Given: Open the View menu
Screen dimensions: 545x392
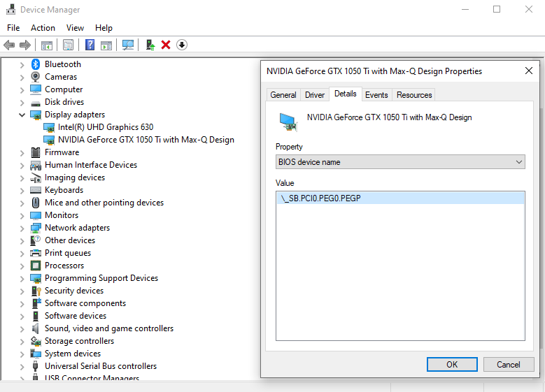Looking at the screenshot, I should [75, 28].
